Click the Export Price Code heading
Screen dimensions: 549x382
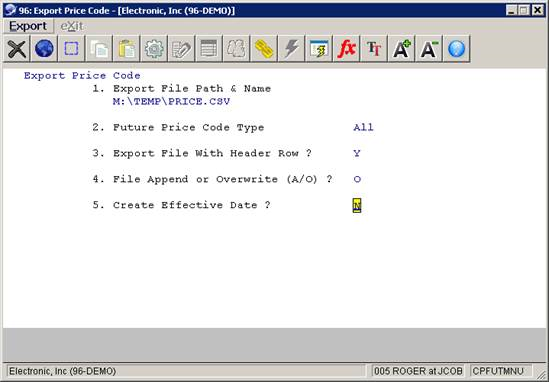click(x=82, y=76)
